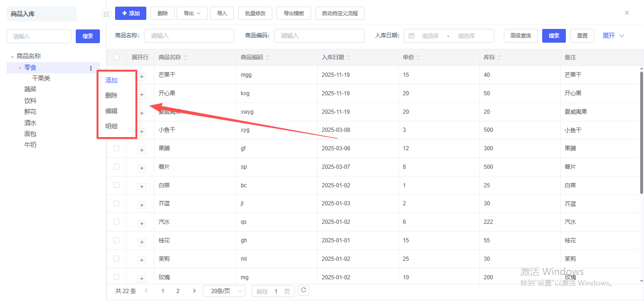Open the 导出 dropdown
The height and width of the screenshot is (304, 644).
[x=192, y=13]
